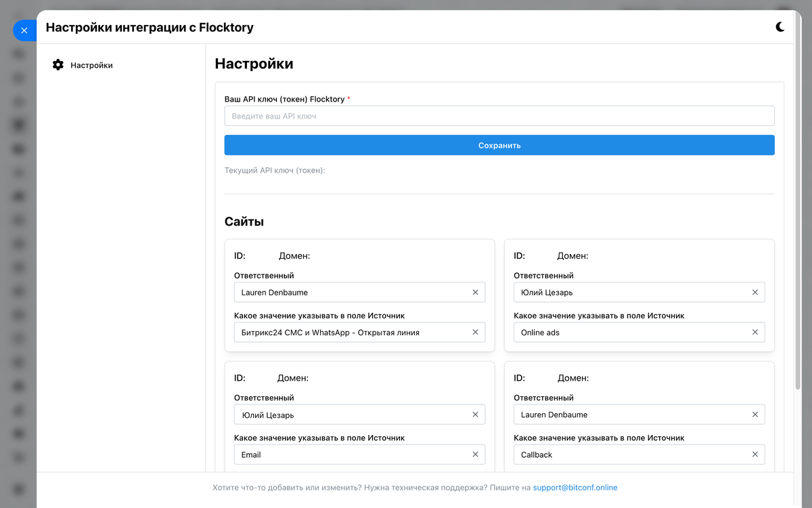Open the Настройки sidebar menu item
Image resolution: width=812 pixels, height=508 pixels.
click(x=91, y=66)
